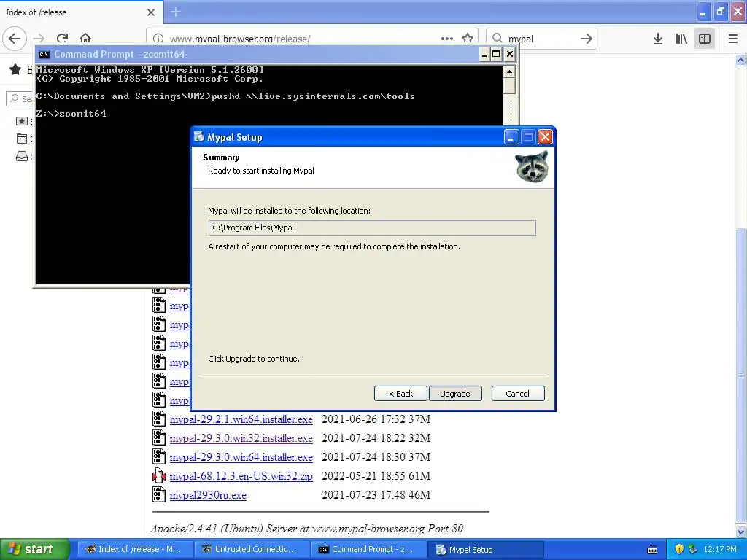
Task: Click the Back button in Mypal Setup
Action: coord(400,394)
